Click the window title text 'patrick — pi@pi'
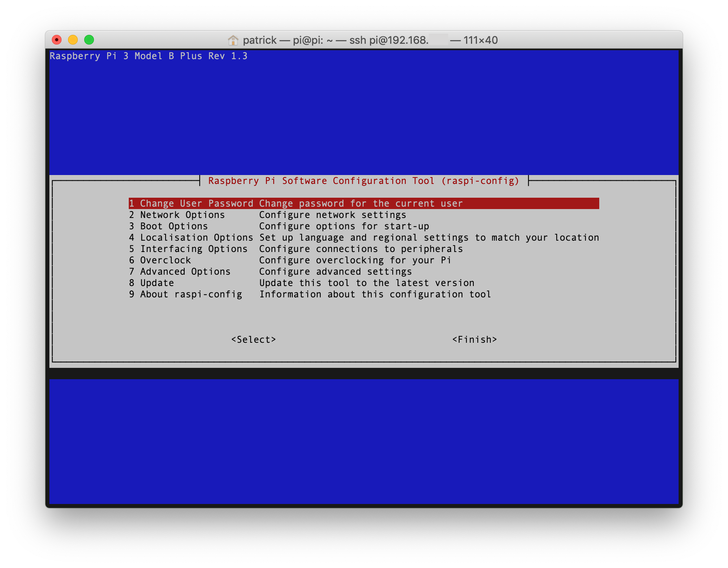This screenshot has width=728, height=568. (x=283, y=40)
